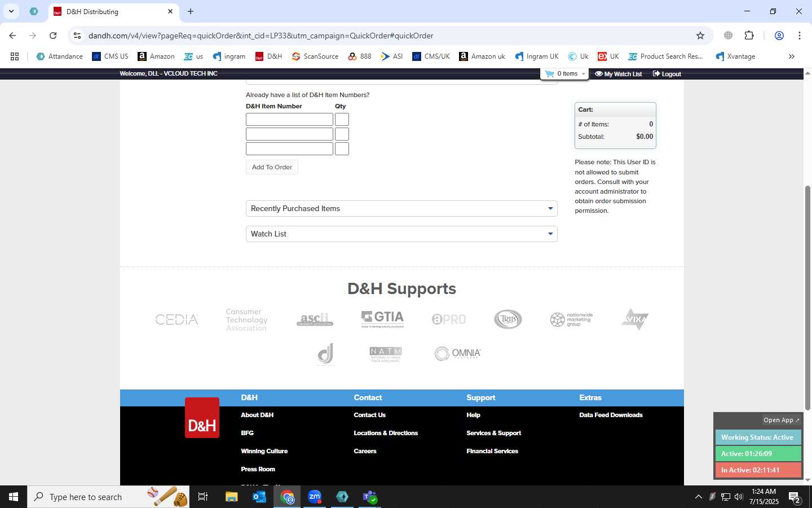Click the first Qty field
812x508 pixels.
pos(342,120)
